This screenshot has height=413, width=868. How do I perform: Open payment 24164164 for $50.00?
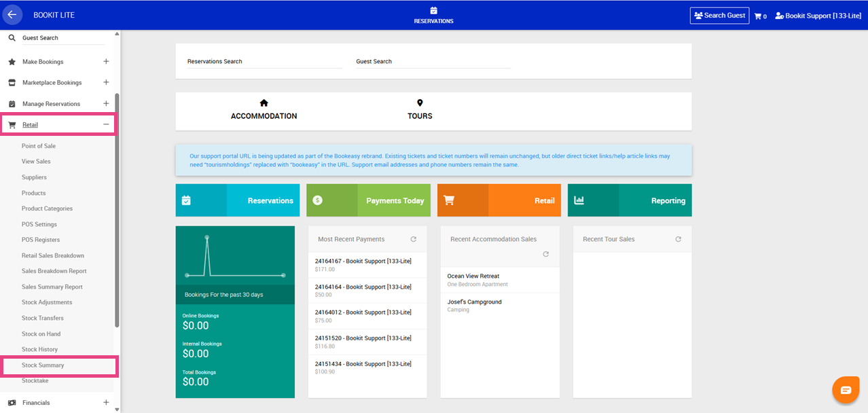tap(367, 291)
